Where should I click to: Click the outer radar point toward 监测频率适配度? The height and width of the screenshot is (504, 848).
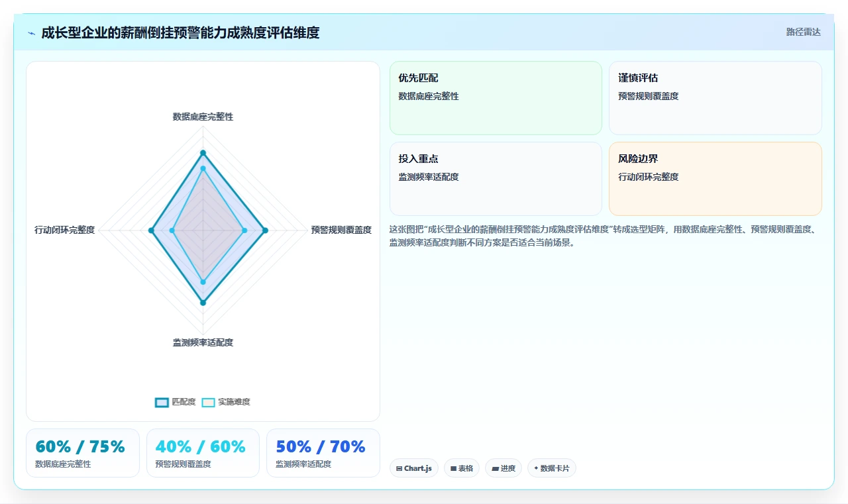click(x=203, y=303)
